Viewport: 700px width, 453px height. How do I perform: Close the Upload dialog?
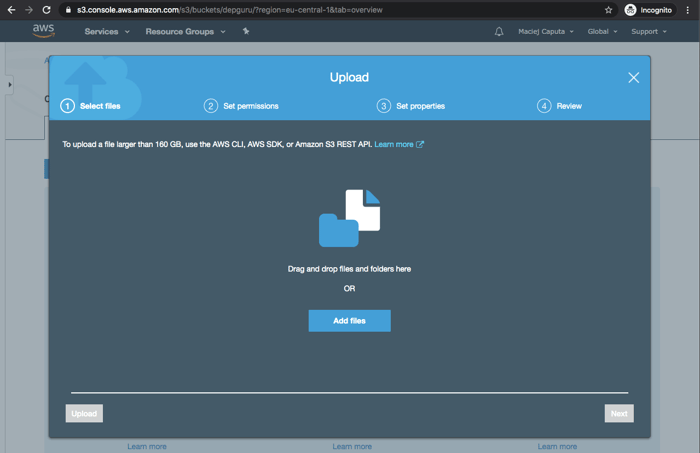click(633, 78)
